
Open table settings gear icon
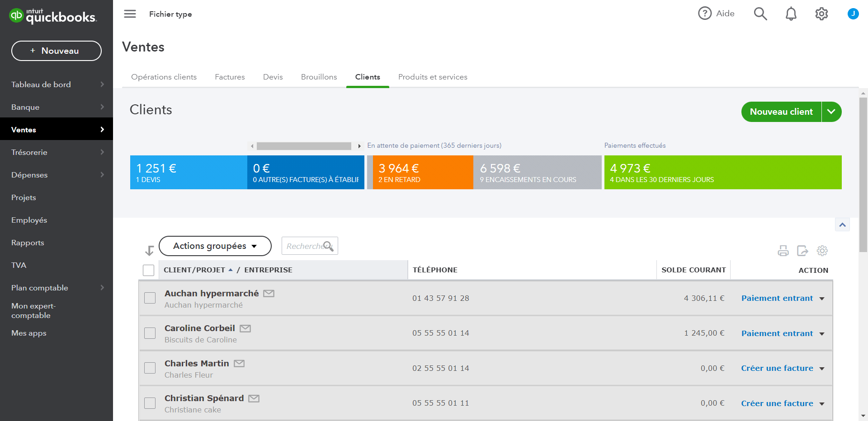click(x=822, y=251)
